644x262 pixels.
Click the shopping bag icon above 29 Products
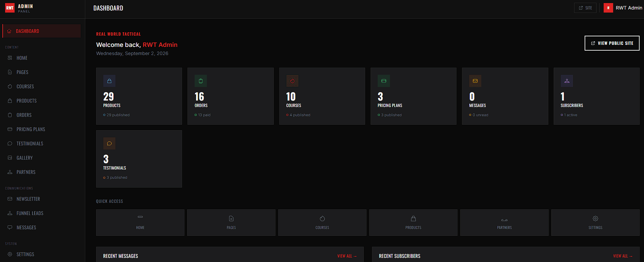[109, 81]
